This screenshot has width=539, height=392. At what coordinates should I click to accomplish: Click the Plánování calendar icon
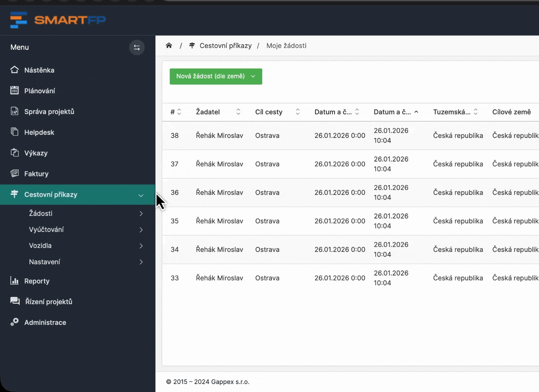click(x=15, y=91)
